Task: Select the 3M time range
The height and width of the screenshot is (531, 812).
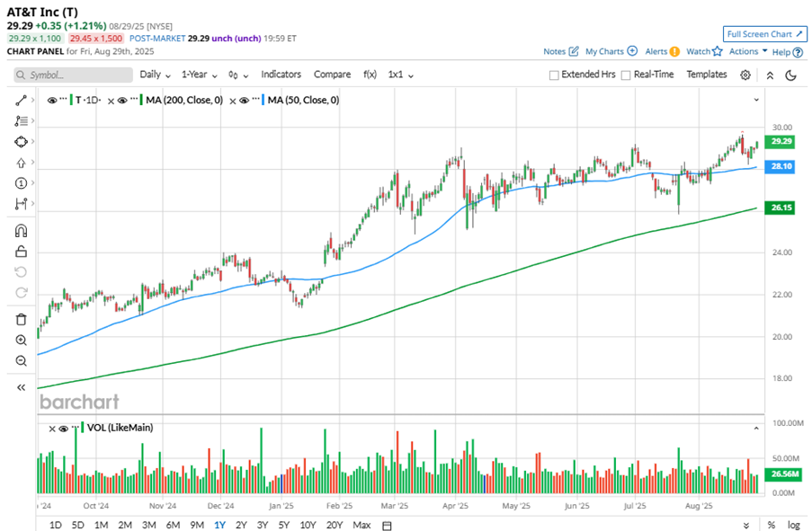Action: coord(149,525)
